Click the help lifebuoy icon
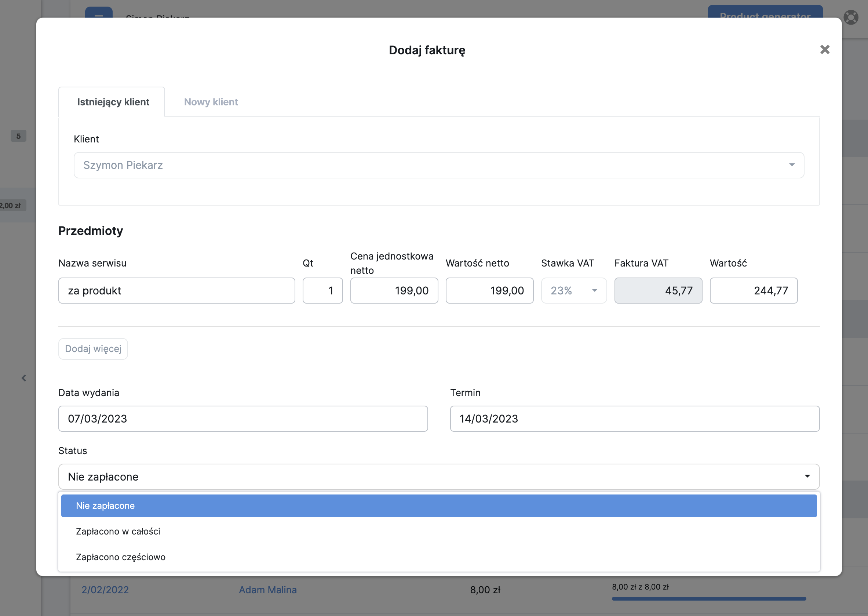Image resolution: width=868 pixels, height=616 pixels. [850, 17]
